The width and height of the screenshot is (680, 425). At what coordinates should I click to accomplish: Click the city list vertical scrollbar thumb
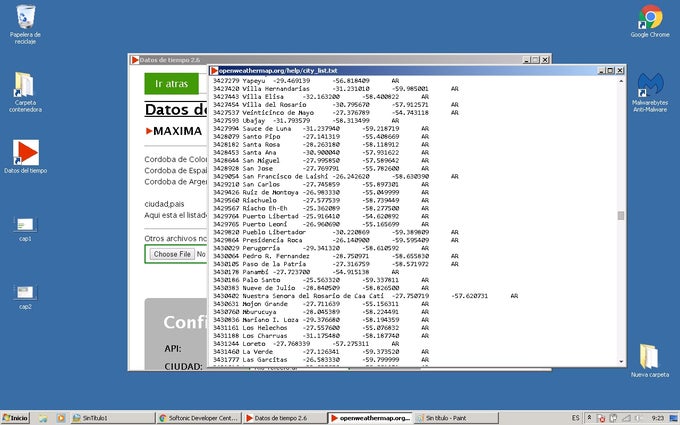(621, 216)
